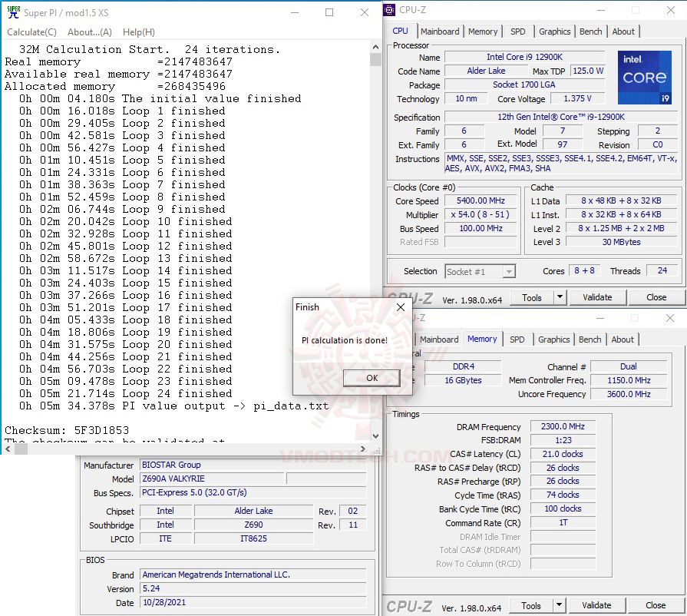Open Graphics tab in top CPU-Z window
The image size is (687, 616).
(x=554, y=31)
